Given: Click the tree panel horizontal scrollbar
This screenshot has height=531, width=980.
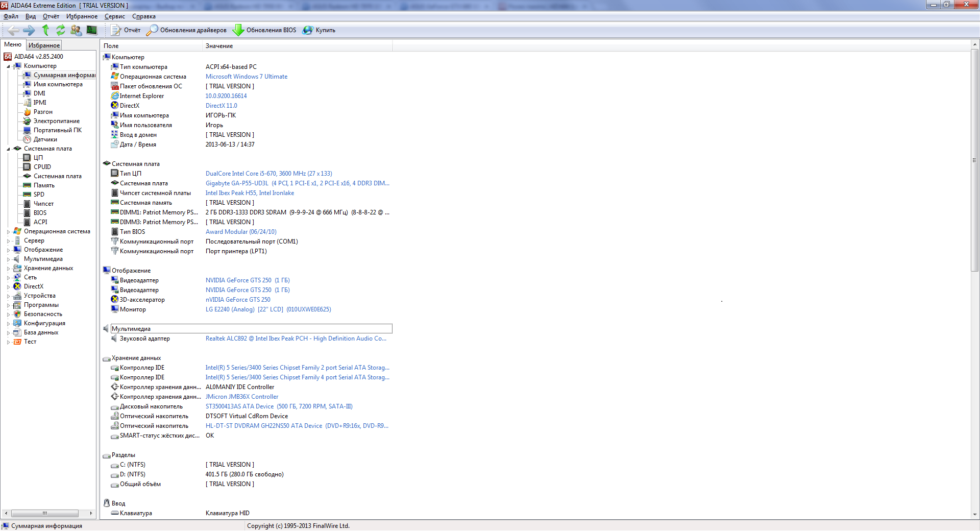Looking at the screenshot, I should 45,513.
